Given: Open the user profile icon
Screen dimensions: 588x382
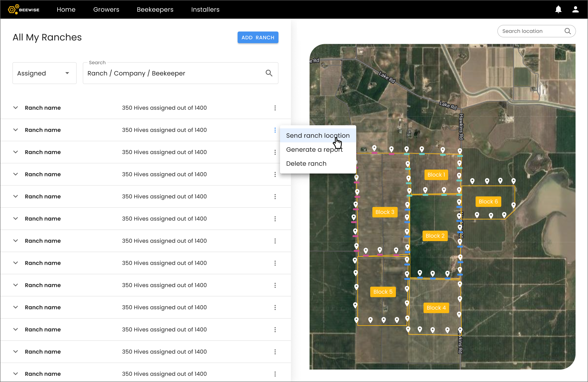Looking at the screenshot, I should 575,10.
